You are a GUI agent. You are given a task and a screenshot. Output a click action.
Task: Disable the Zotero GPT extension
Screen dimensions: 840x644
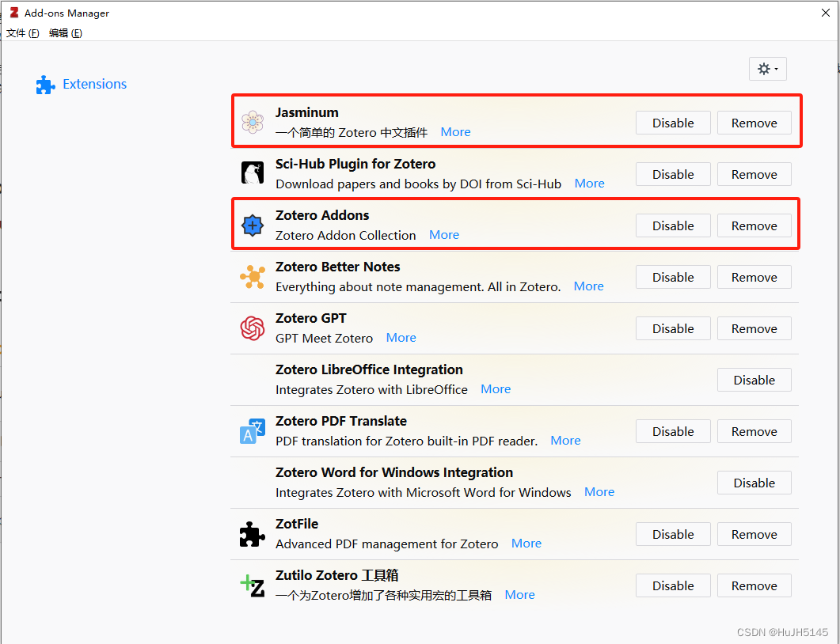(x=673, y=328)
